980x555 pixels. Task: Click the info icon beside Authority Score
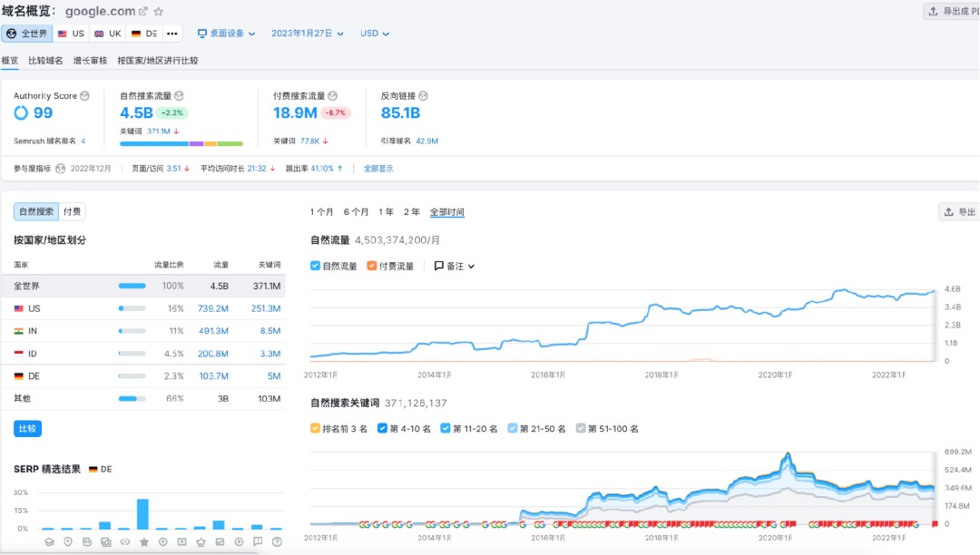85,96
